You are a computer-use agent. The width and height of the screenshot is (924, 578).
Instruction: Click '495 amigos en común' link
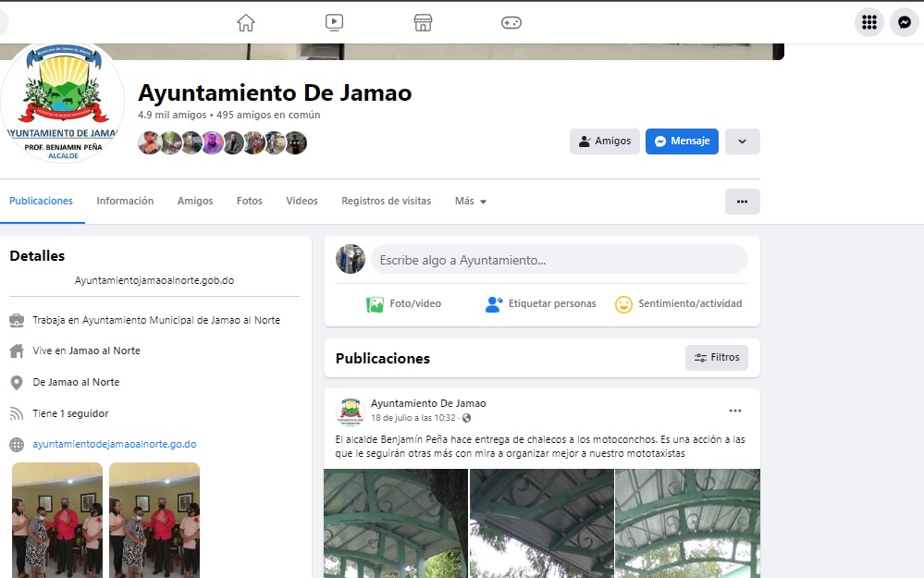click(x=268, y=115)
